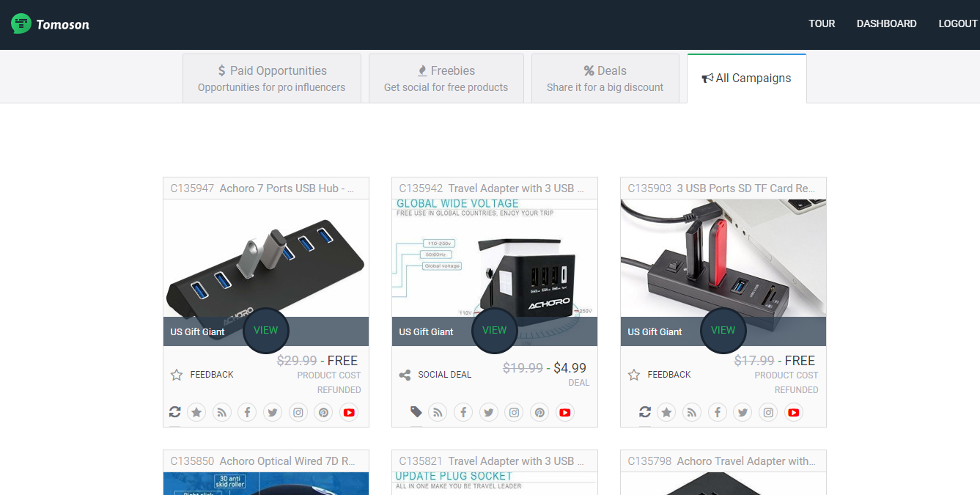The image size is (980, 495).
Task: Click Instagram icon on Achoro 7 Ports card
Action: click(x=298, y=413)
